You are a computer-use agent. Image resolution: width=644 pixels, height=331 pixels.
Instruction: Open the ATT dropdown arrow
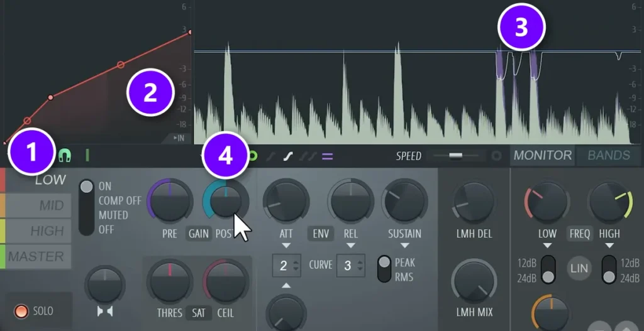(x=286, y=246)
